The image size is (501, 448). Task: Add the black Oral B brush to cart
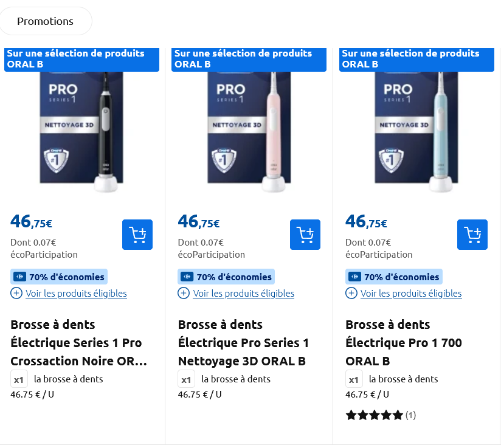tap(137, 235)
